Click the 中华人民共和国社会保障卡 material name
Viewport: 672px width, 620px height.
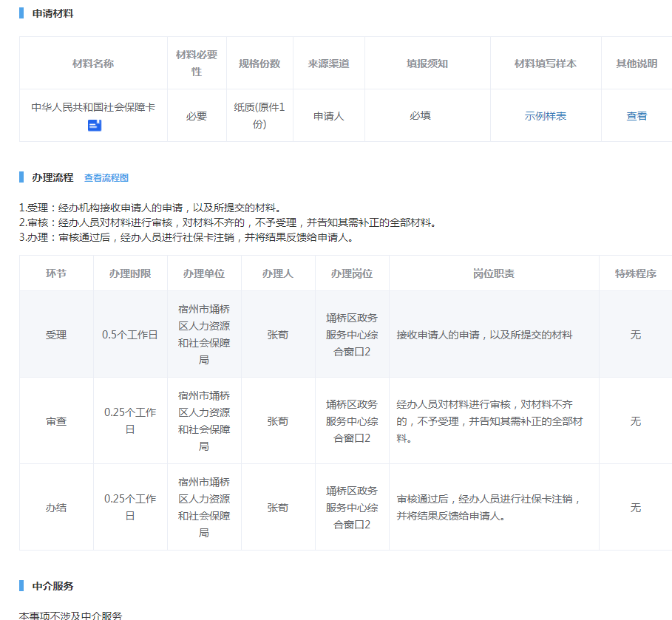pyautogui.click(x=93, y=107)
